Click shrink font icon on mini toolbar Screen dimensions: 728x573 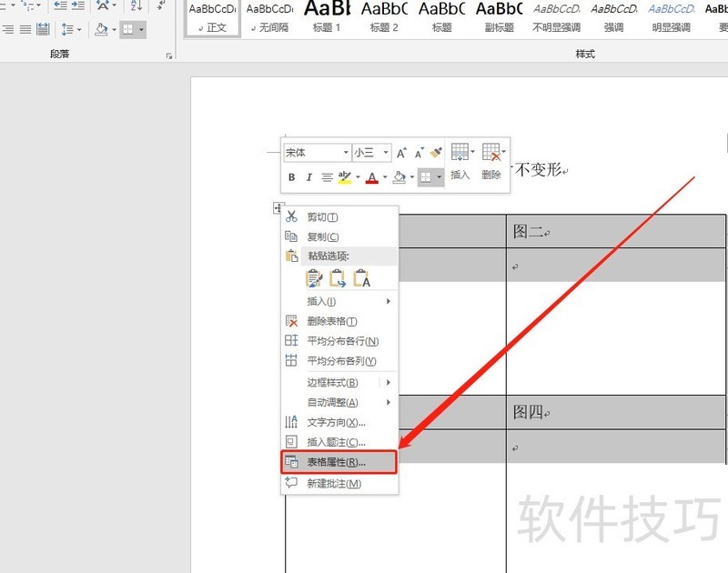tap(420, 152)
